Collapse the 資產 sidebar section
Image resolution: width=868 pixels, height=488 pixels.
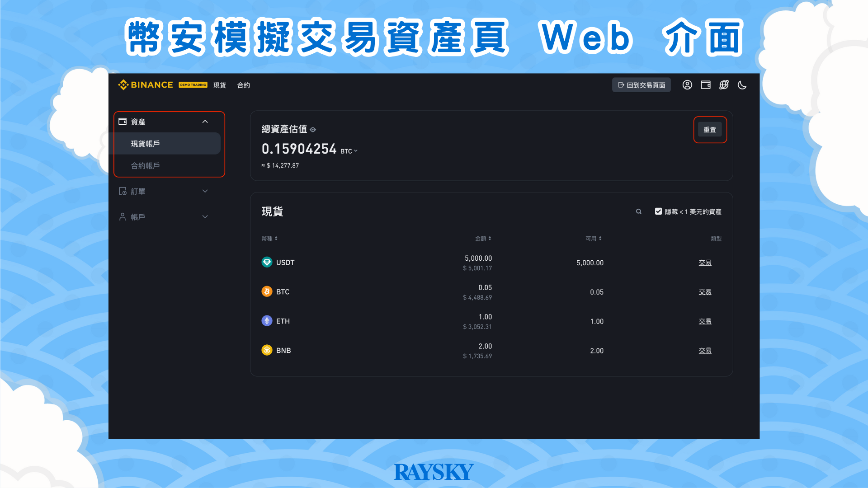205,122
